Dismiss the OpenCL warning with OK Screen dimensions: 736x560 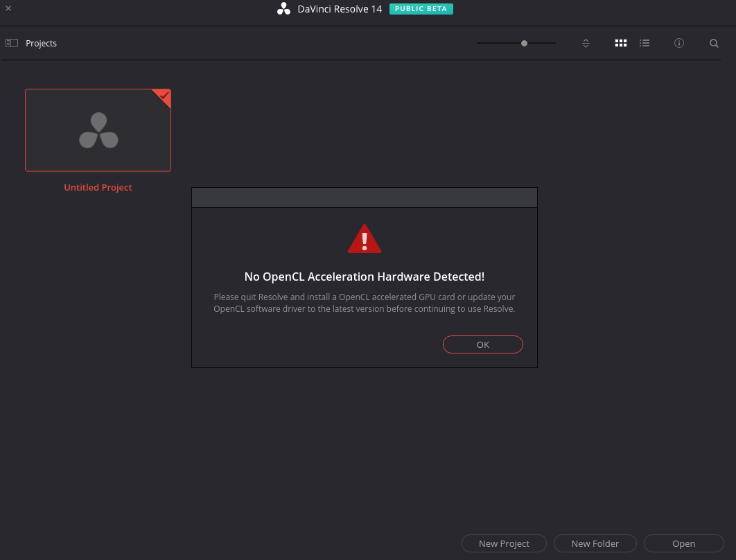[482, 344]
